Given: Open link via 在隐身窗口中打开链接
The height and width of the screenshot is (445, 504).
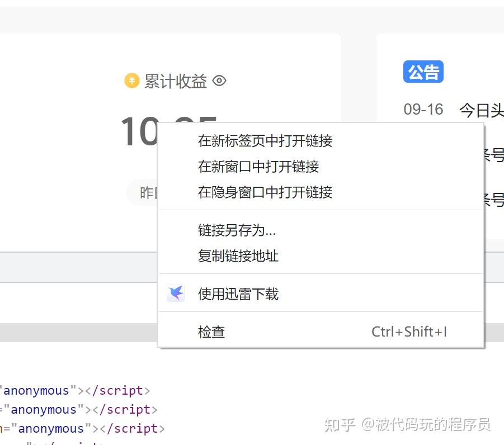Looking at the screenshot, I should [265, 192].
